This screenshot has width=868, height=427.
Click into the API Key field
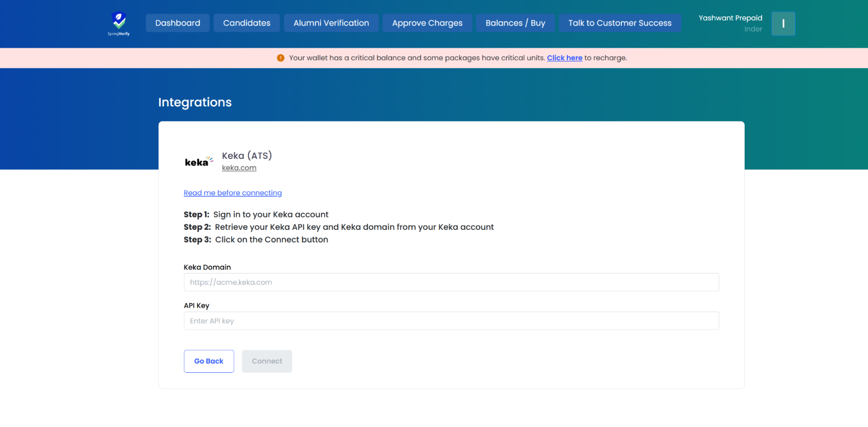tap(451, 321)
